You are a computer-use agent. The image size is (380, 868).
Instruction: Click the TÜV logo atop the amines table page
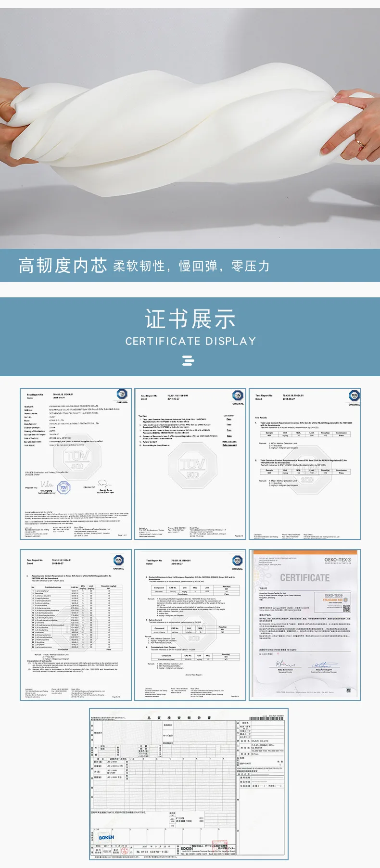118,560
